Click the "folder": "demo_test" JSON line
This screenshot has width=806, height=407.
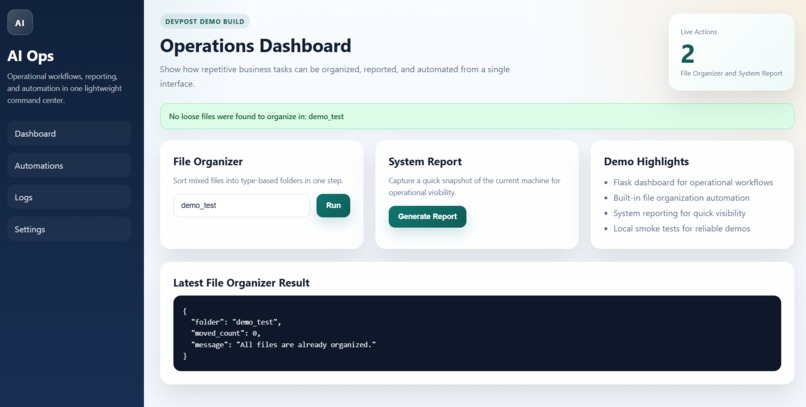point(236,322)
